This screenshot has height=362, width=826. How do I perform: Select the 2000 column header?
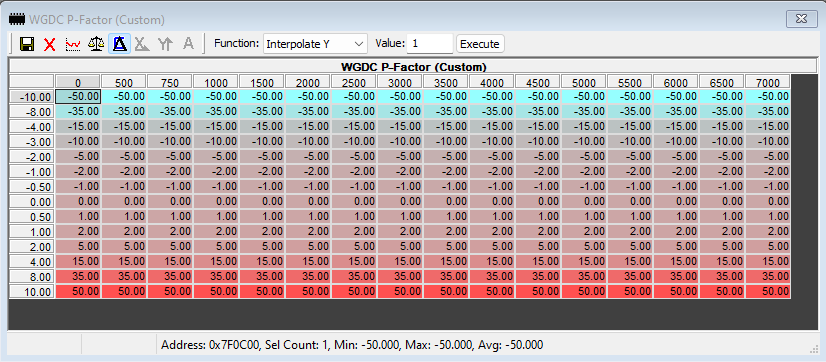(x=308, y=82)
